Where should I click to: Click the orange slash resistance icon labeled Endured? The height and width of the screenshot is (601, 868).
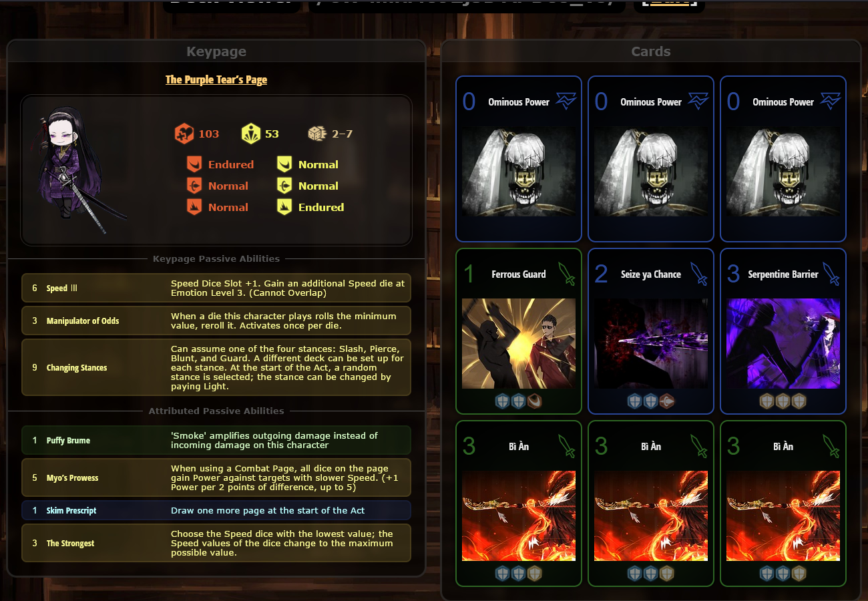194,164
